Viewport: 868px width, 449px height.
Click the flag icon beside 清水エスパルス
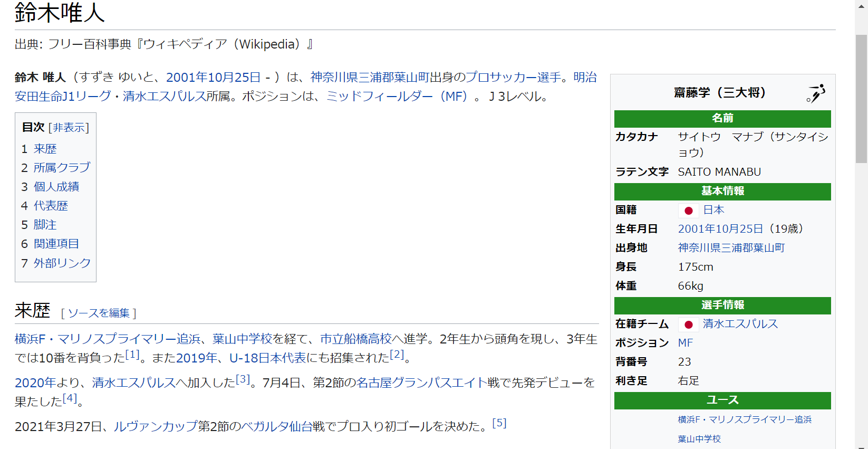(688, 324)
